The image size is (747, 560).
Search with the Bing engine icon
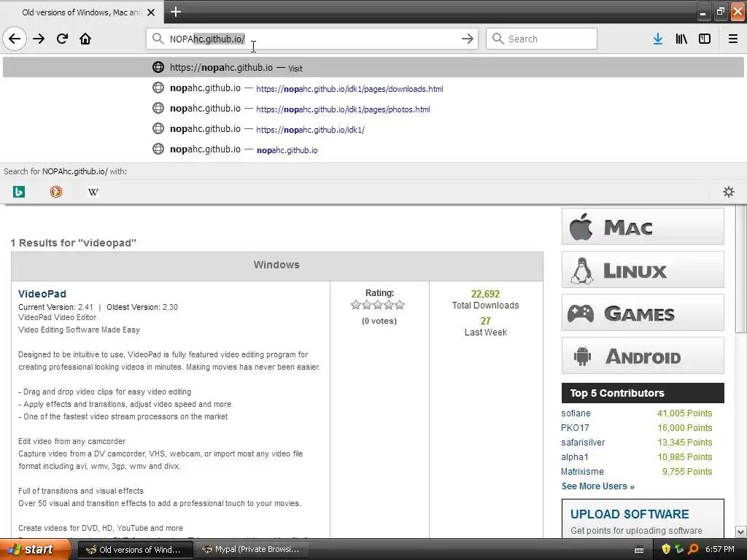(19, 192)
